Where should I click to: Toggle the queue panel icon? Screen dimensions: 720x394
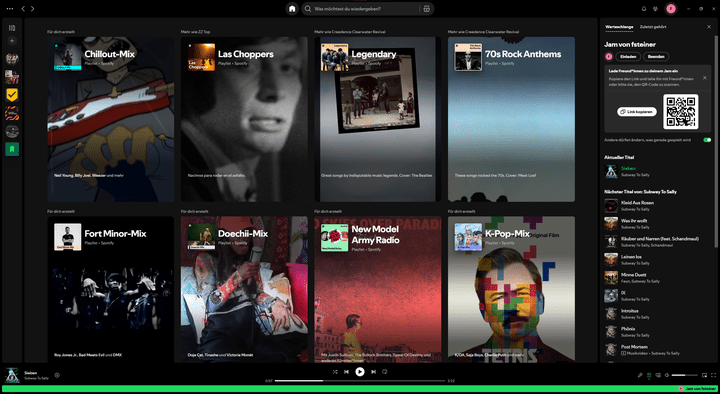(649, 375)
